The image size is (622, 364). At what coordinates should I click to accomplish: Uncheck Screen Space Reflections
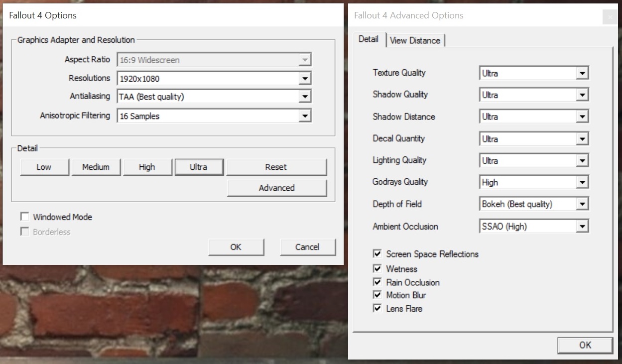tap(377, 254)
